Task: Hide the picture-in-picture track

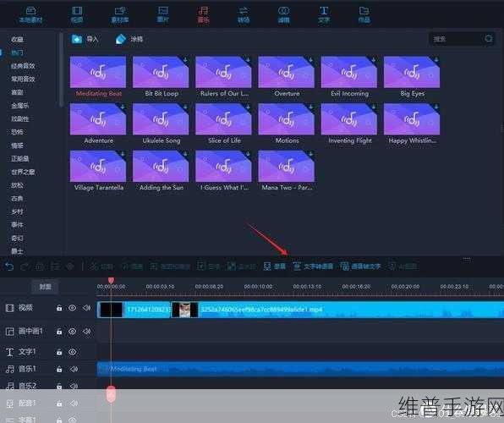Action: coord(73,331)
